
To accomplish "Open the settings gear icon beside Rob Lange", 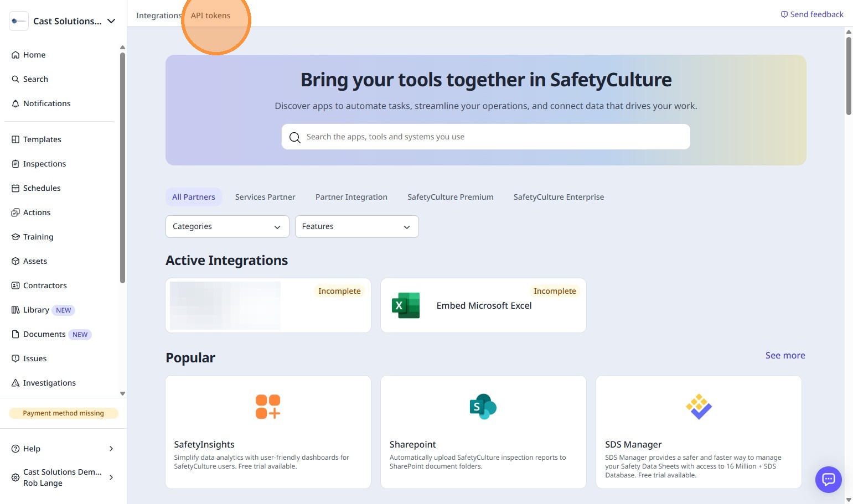I will pos(15,477).
